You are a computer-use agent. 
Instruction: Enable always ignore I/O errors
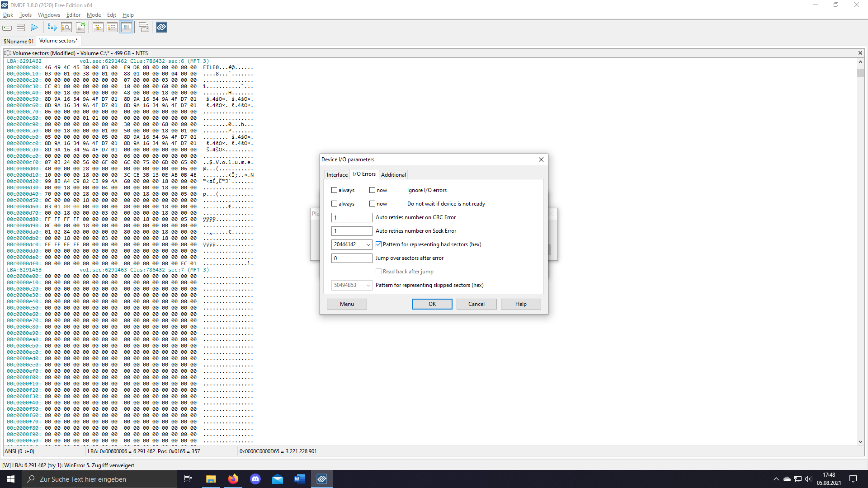coord(334,190)
